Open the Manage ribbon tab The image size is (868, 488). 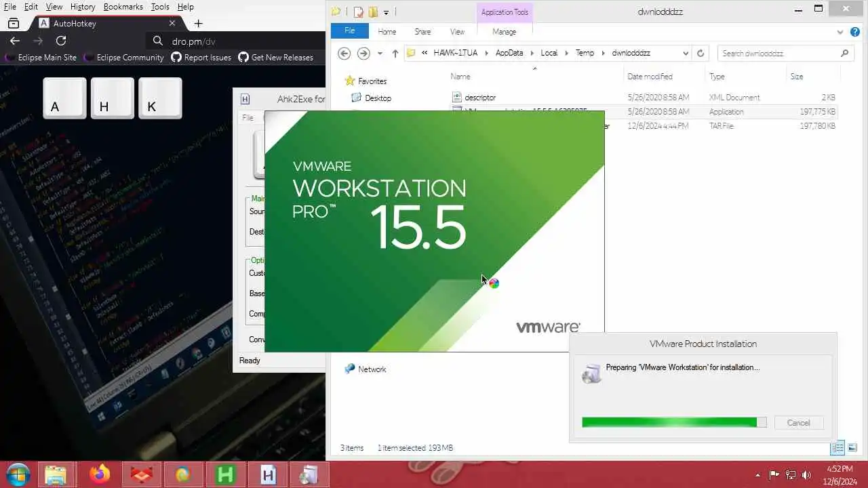pyautogui.click(x=504, y=32)
